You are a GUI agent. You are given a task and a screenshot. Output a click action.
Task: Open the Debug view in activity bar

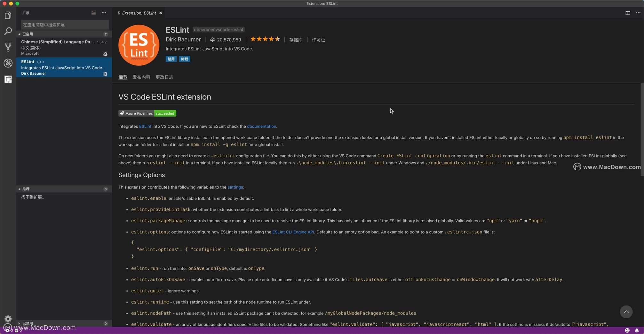click(8, 63)
